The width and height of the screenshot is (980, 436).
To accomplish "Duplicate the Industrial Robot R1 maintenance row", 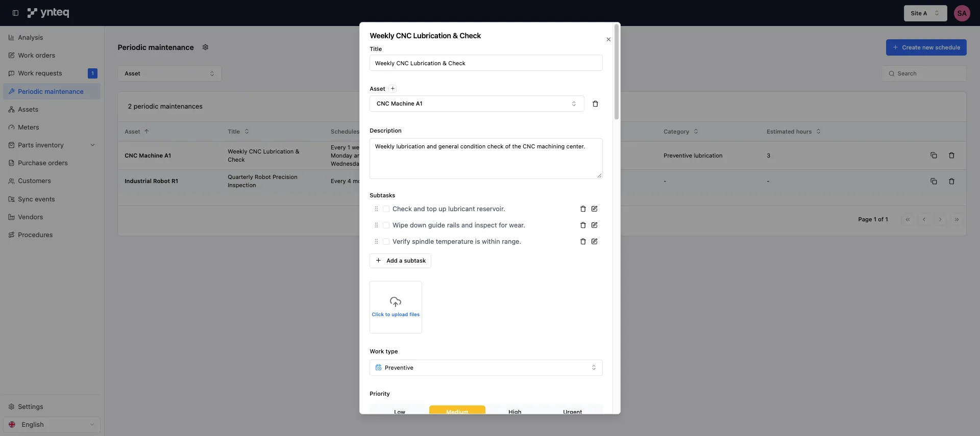I will point(934,182).
